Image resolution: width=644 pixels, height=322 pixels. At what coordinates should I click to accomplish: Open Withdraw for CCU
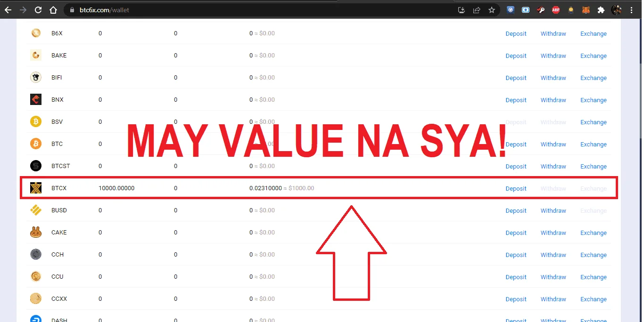click(553, 277)
